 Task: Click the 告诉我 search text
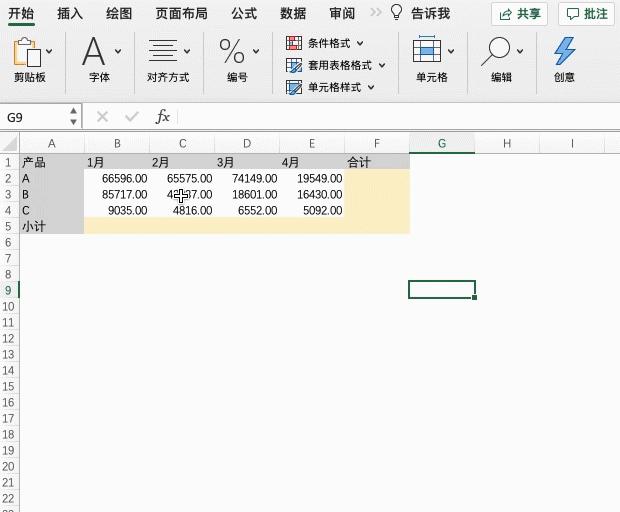[430, 13]
